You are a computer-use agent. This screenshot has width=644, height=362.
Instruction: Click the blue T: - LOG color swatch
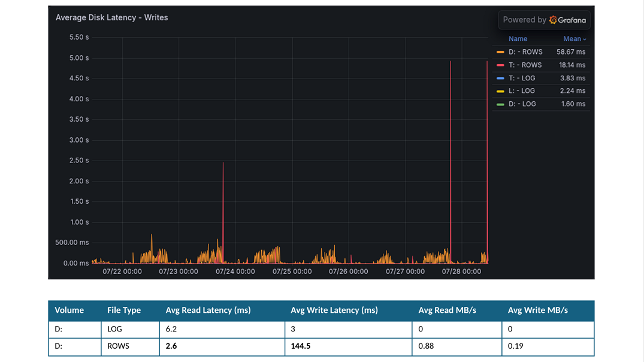(500, 78)
